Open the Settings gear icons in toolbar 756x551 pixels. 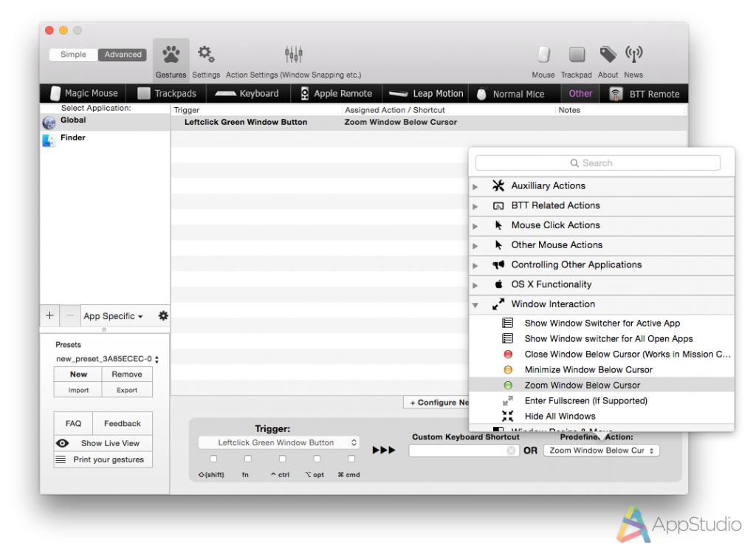(x=206, y=55)
